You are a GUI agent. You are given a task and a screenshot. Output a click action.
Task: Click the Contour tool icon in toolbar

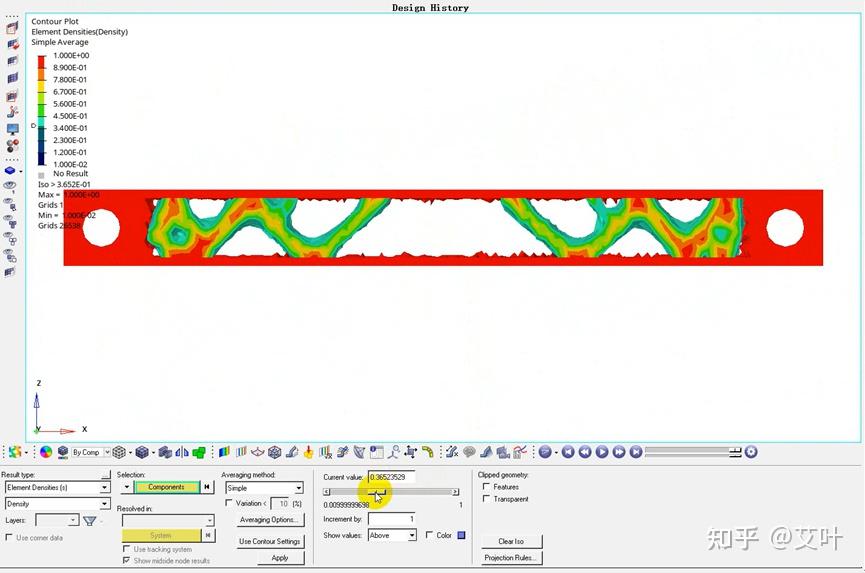pos(224,452)
